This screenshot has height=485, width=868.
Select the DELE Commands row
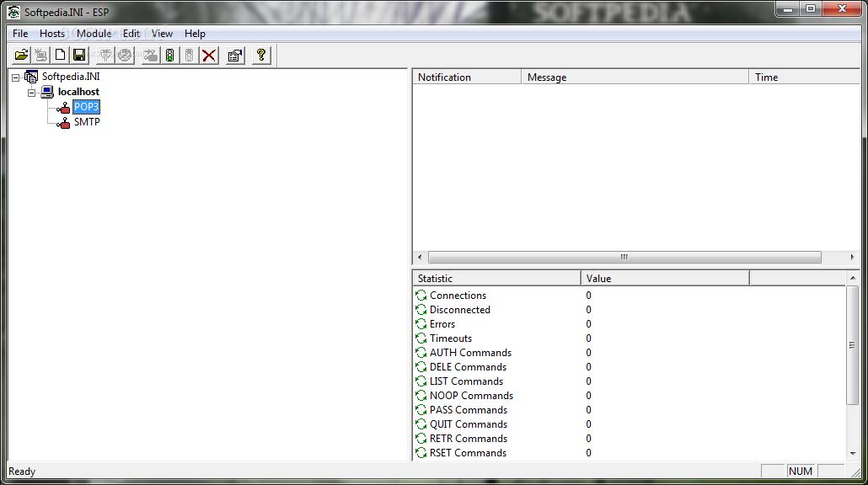(630, 367)
